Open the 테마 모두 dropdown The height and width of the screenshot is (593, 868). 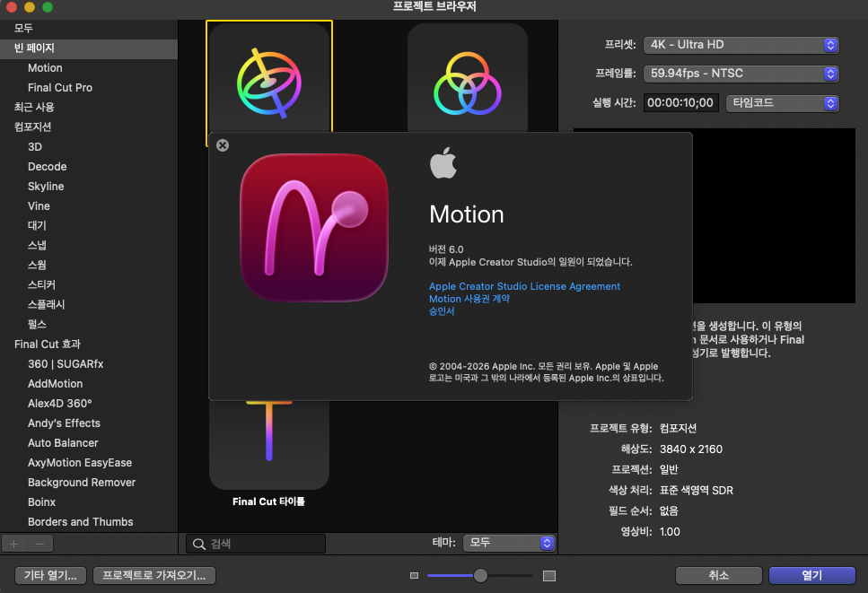tap(510, 543)
